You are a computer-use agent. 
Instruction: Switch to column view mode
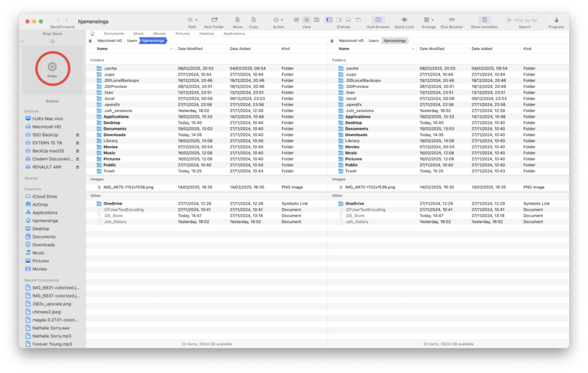[317, 20]
